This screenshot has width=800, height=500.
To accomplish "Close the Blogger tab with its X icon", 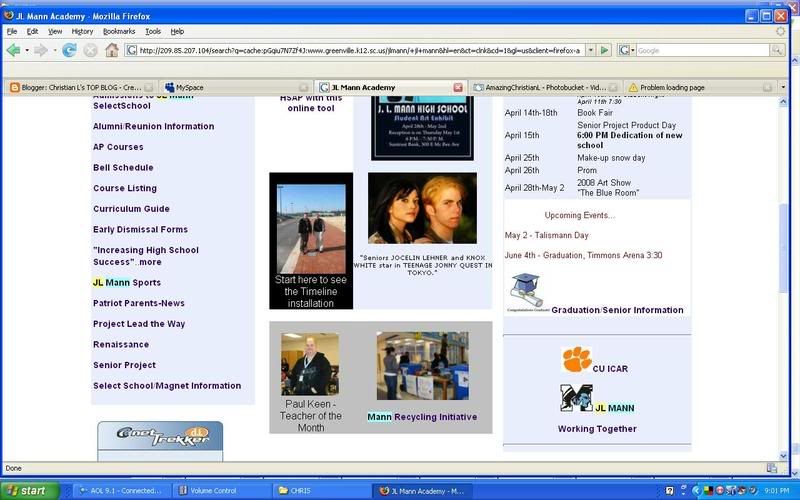I will 148,88.
